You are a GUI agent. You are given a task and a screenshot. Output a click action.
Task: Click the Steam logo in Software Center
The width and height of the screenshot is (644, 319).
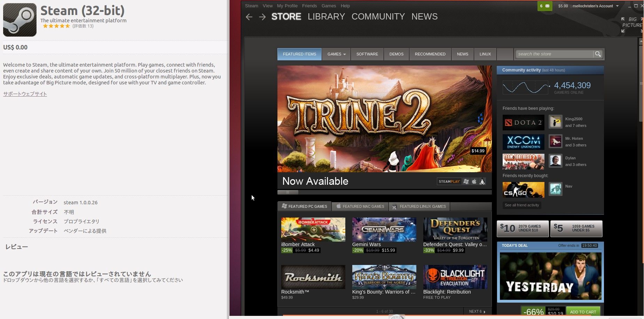(x=20, y=20)
